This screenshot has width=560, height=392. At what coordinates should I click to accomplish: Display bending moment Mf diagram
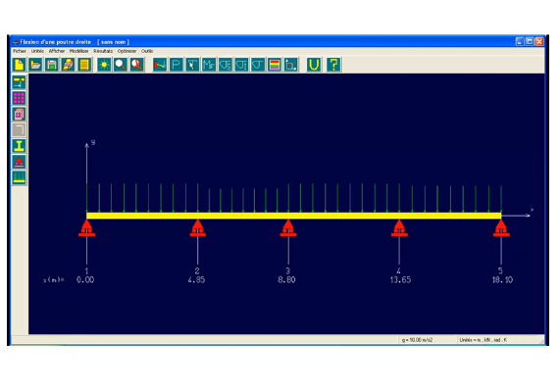tap(209, 65)
